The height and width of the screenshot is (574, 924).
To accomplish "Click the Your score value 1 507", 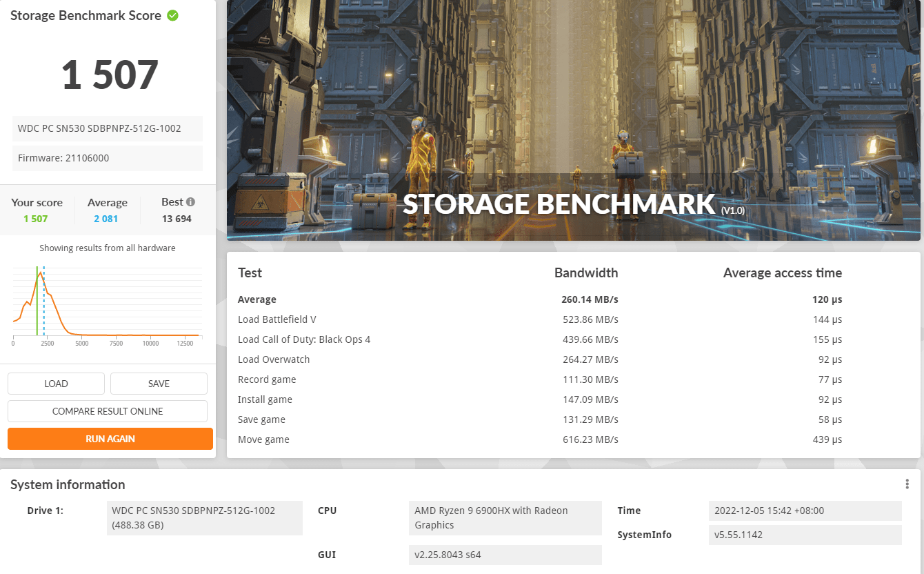I will click(36, 219).
